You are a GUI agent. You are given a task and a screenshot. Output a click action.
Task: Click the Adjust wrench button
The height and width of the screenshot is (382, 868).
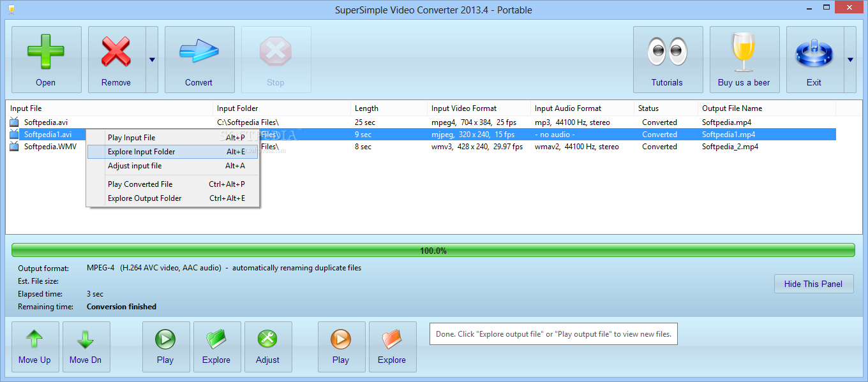point(268,347)
